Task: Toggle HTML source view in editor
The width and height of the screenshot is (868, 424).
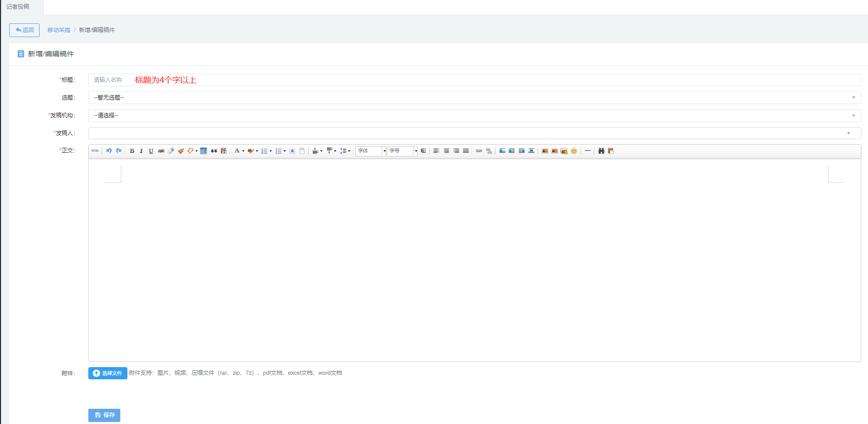Action: pos(95,151)
